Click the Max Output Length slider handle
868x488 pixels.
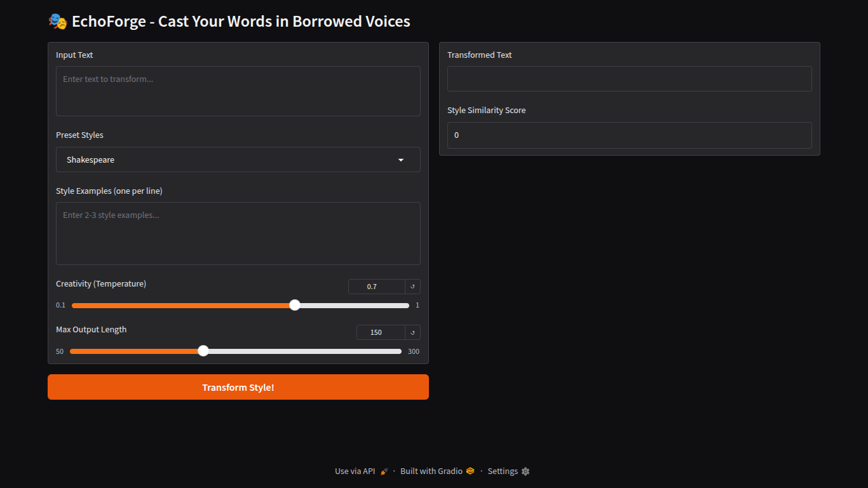203,351
